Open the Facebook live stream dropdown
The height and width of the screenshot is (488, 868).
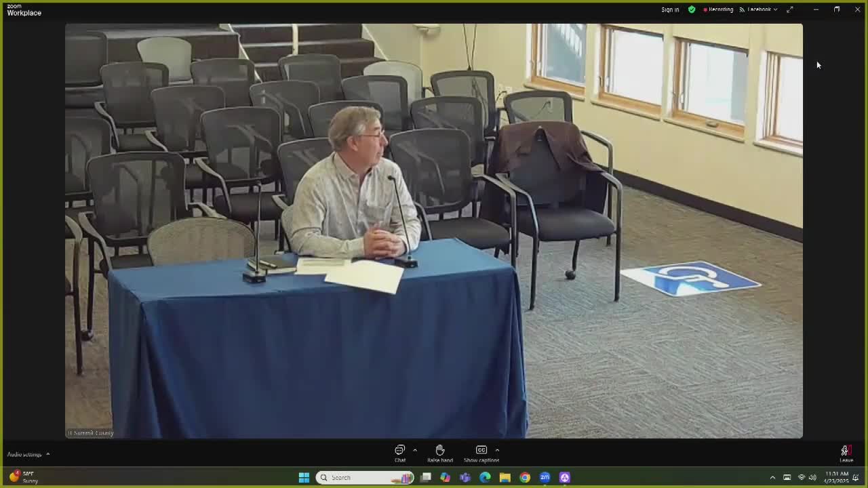759,9
